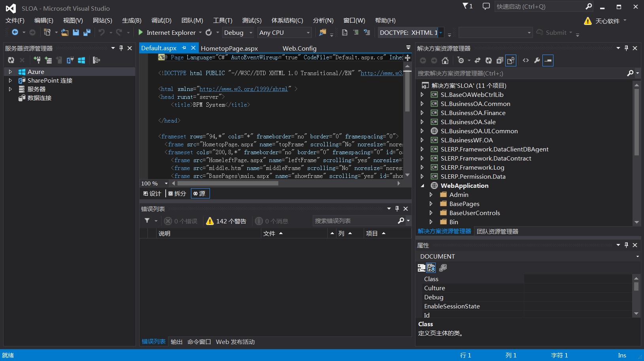
Task: Click the browser Refresh icon beside Internet Explorer
Action: tap(209, 32)
